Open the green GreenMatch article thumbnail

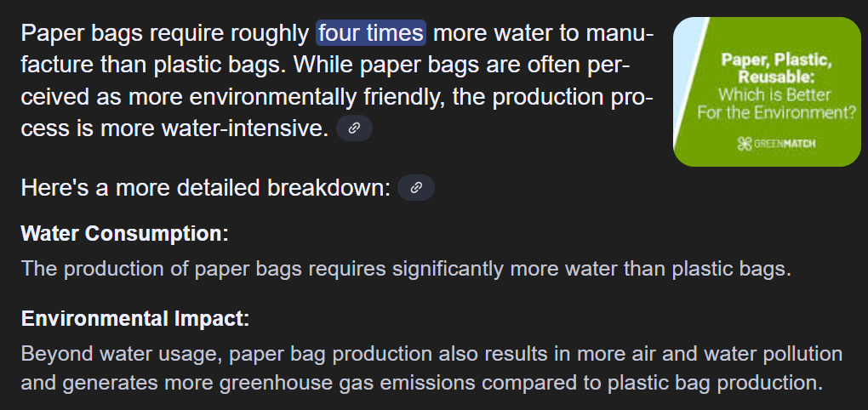coord(767,92)
